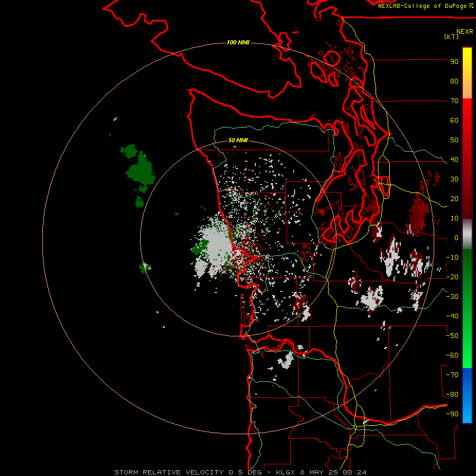Image resolution: width=476 pixels, height=476 pixels.
Task: Pick the light blue segment near -90
Action: point(467,414)
